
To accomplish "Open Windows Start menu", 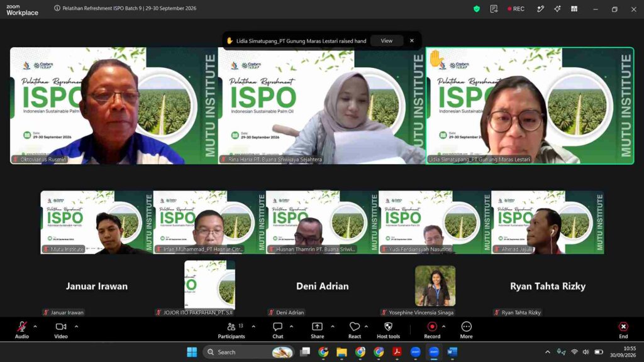I will (x=192, y=352).
